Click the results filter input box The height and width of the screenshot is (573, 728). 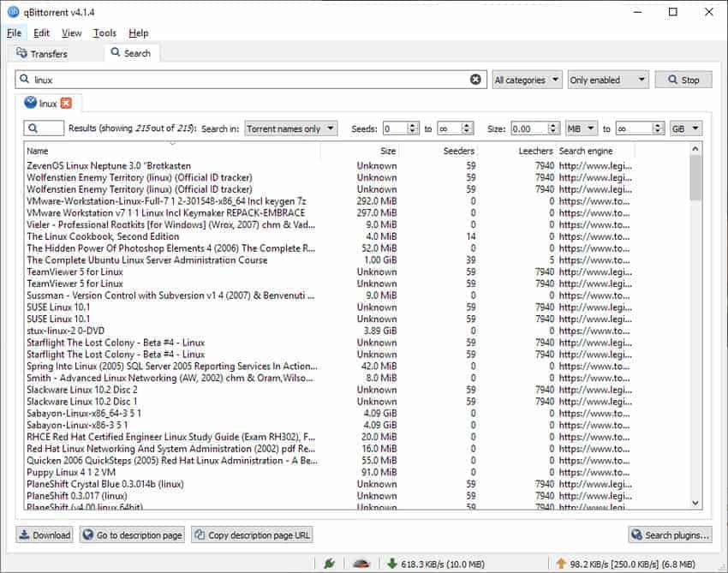(44, 128)
